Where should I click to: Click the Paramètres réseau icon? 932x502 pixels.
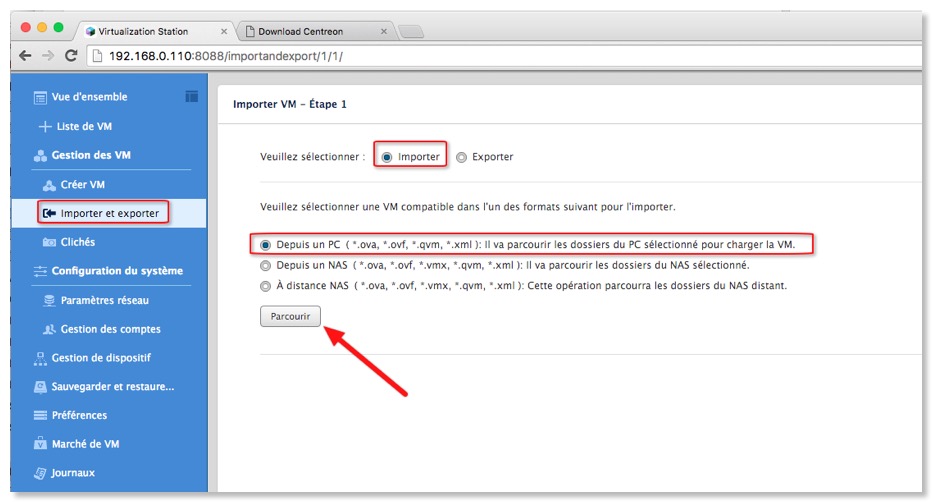(x=49, y=301)
